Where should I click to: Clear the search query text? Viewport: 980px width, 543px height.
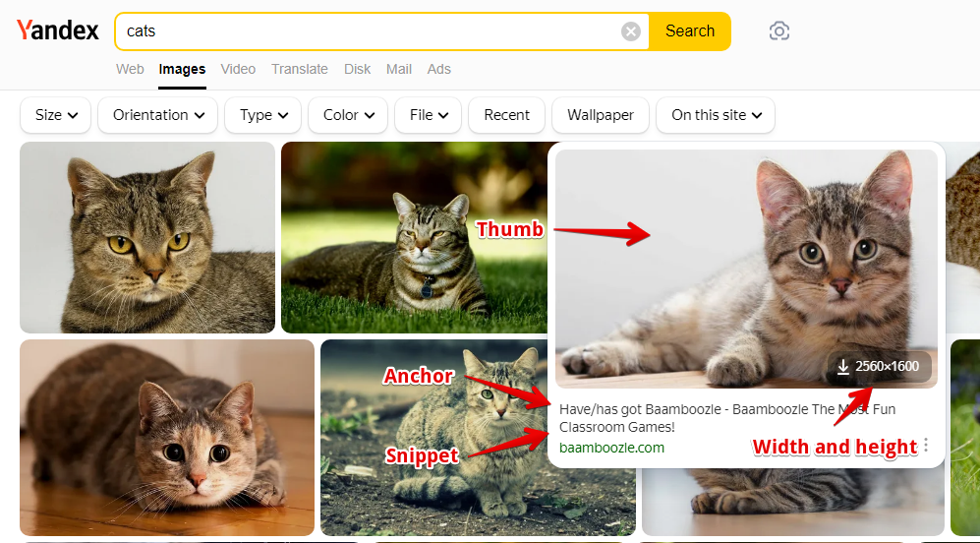631,31
